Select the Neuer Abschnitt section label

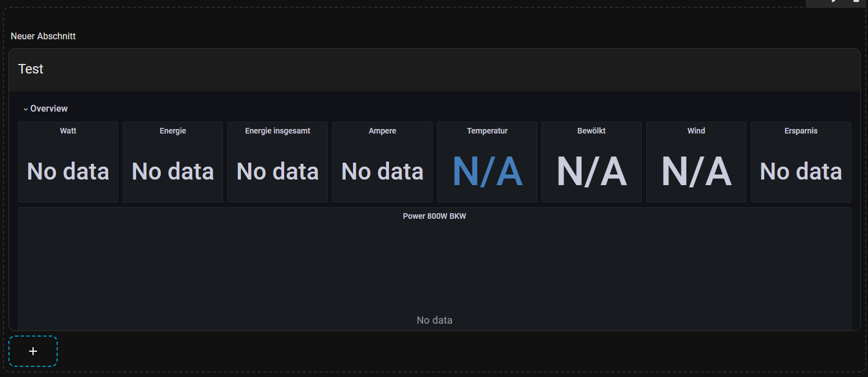click(43, 36)
